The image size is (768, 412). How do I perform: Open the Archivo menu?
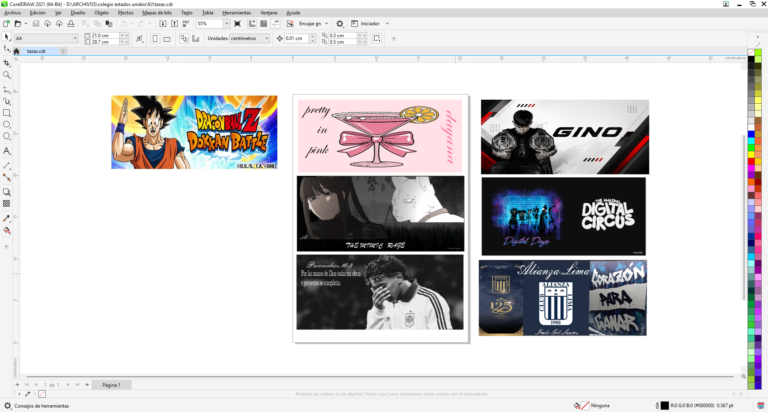pyautogui.click(x=12, y=13)
